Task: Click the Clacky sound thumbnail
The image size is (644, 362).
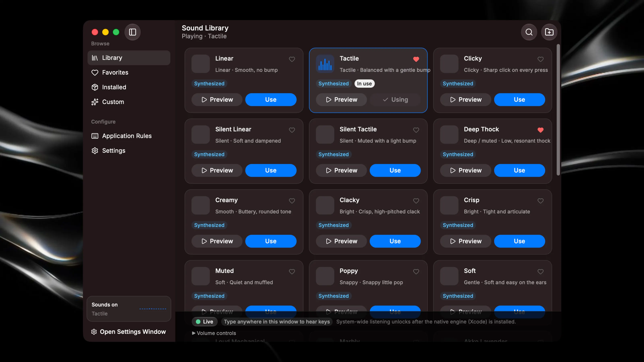Action: point(325,205)
